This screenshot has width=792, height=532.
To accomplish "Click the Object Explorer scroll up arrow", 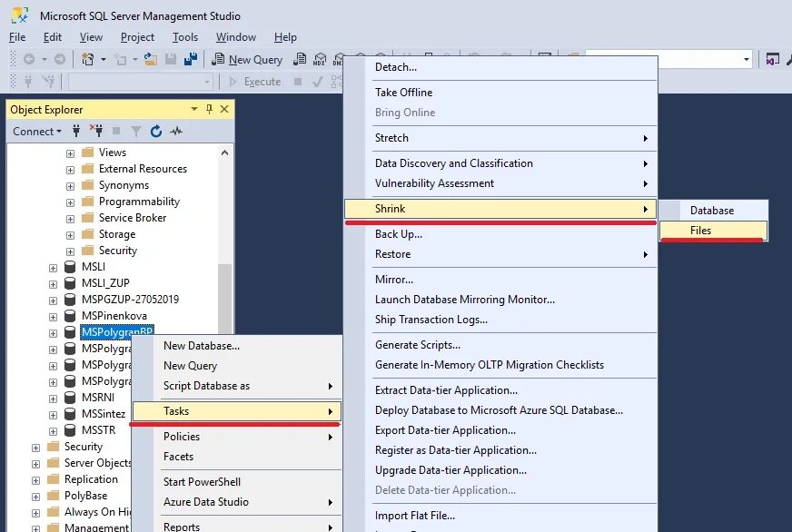I will [x=224, y=153].
